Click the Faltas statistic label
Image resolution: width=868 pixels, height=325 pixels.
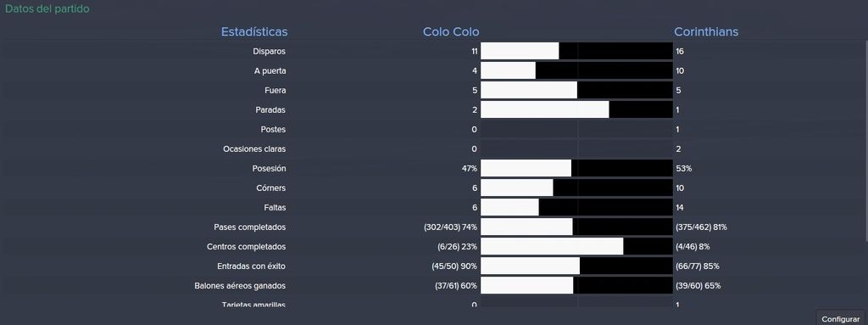click(x=275, y=207)
